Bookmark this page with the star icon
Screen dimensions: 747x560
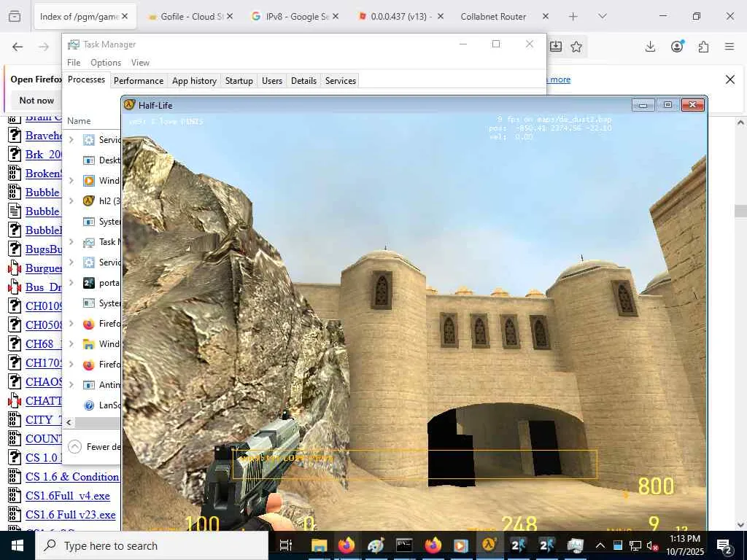click(576, 47)
